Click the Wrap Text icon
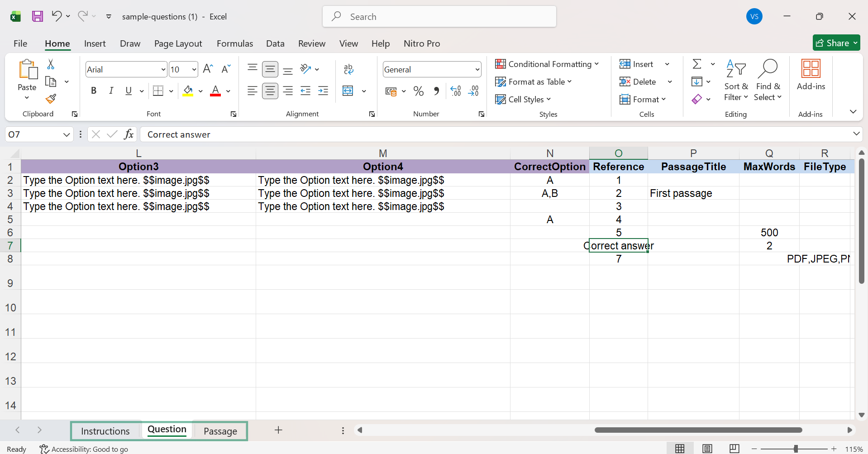This screenshot has height=454, width=868. point(348,69)
